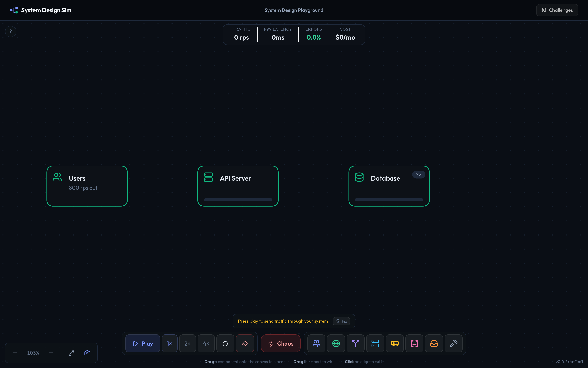Select the load balancer split-arrow icon
Viewport: 588px width, 368px height.
(356, 343)
